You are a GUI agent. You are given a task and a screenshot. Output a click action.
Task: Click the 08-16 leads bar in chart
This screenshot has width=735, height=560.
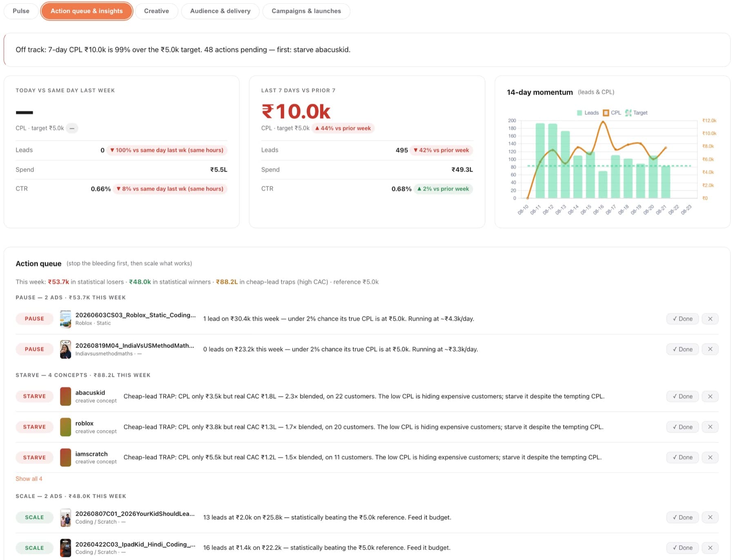pos(603,185)
